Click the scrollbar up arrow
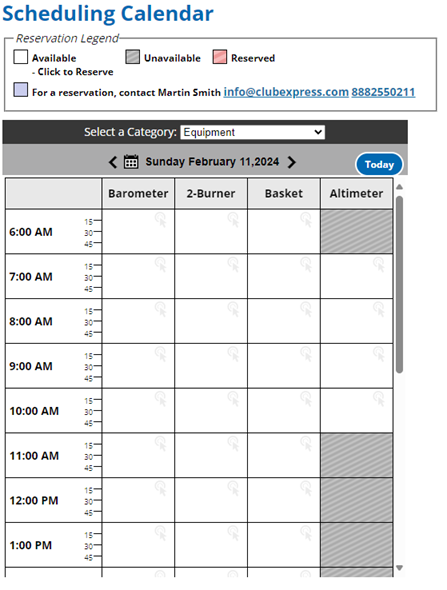 tap(400, 187)
